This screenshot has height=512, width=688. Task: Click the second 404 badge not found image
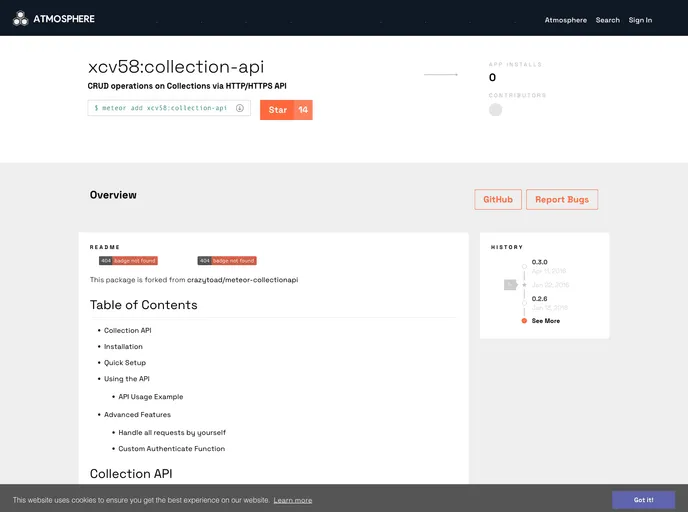[227, 261]
